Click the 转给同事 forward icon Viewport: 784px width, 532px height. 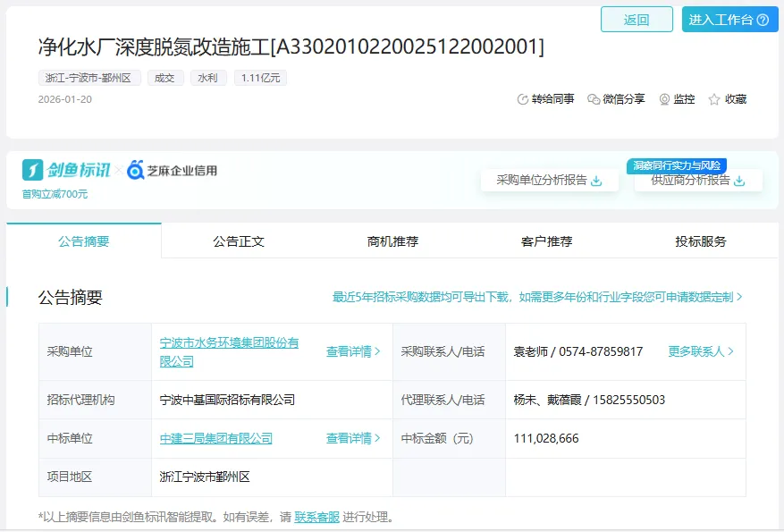[523, 99]
